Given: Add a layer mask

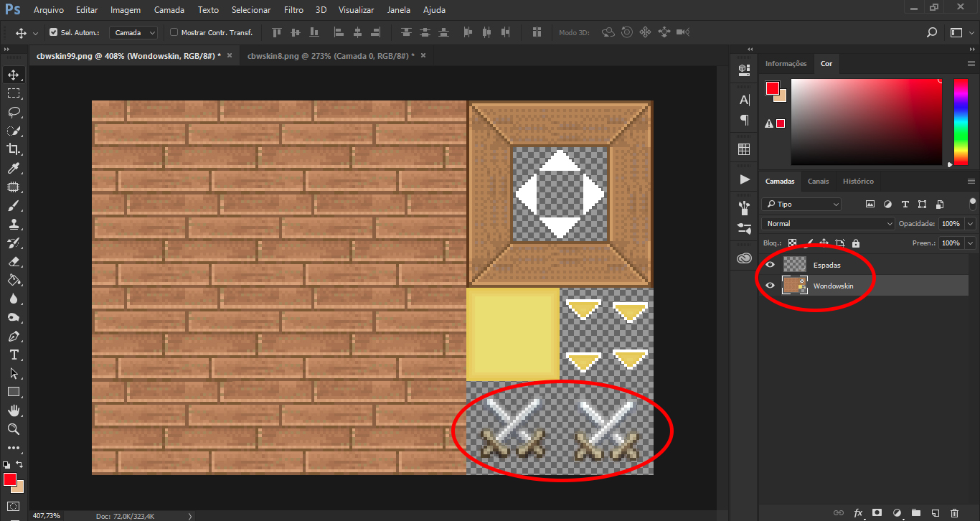Looking at the screenshot, I should tap(877, 513).
